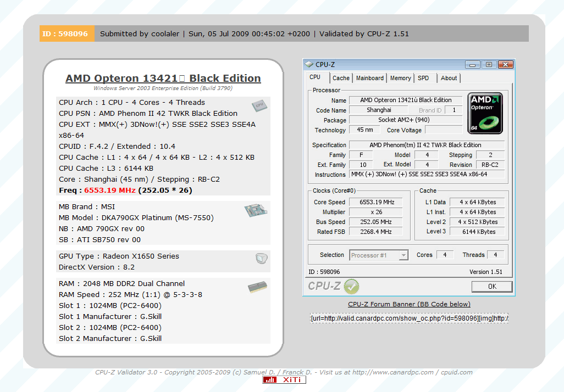
Task: Click the RAM module icon beside RAM
Action: 258,287
